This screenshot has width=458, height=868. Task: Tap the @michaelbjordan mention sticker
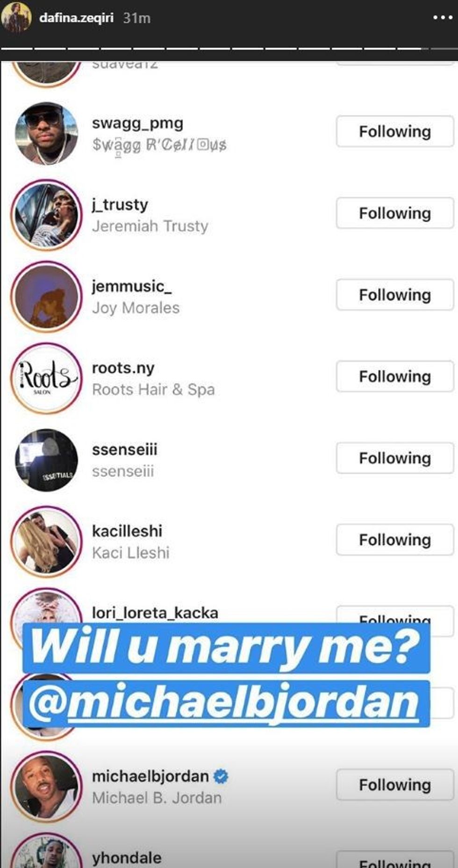click(226, 702)
